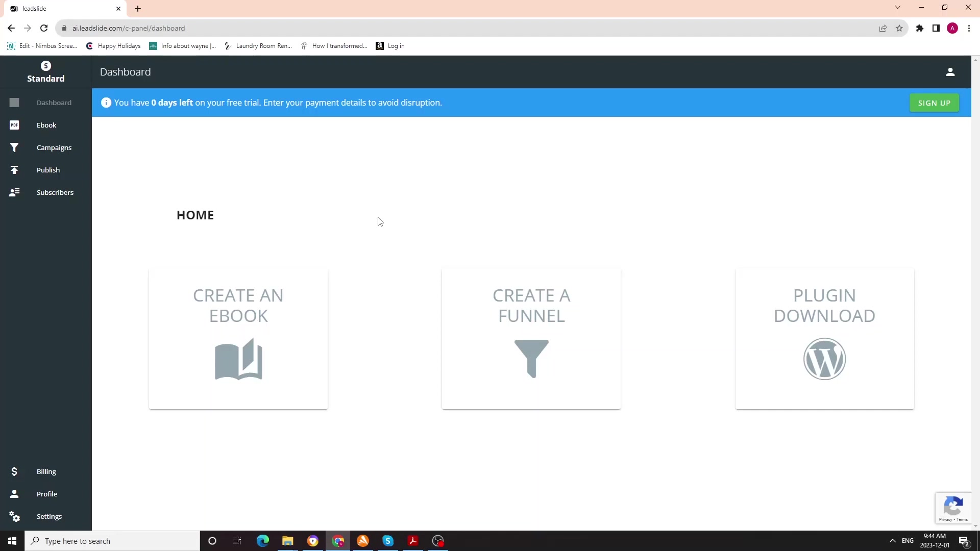Click the open book icon on ebook card

238,359
